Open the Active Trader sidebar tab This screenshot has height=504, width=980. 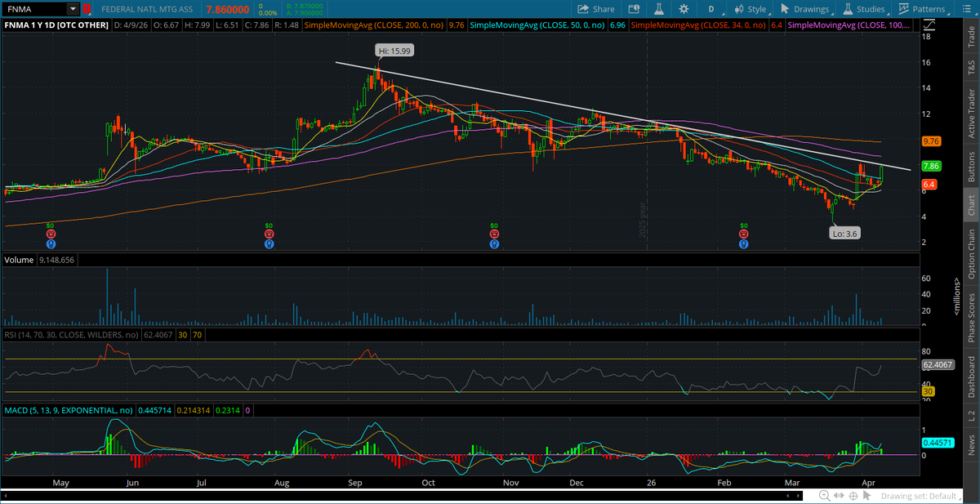coord(971,112)
